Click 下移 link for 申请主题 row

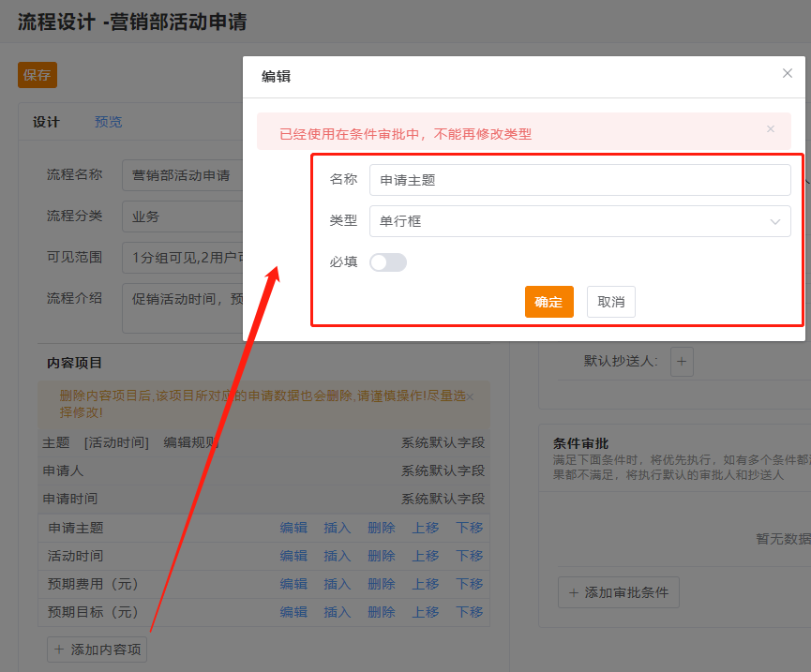coord(470,528)
